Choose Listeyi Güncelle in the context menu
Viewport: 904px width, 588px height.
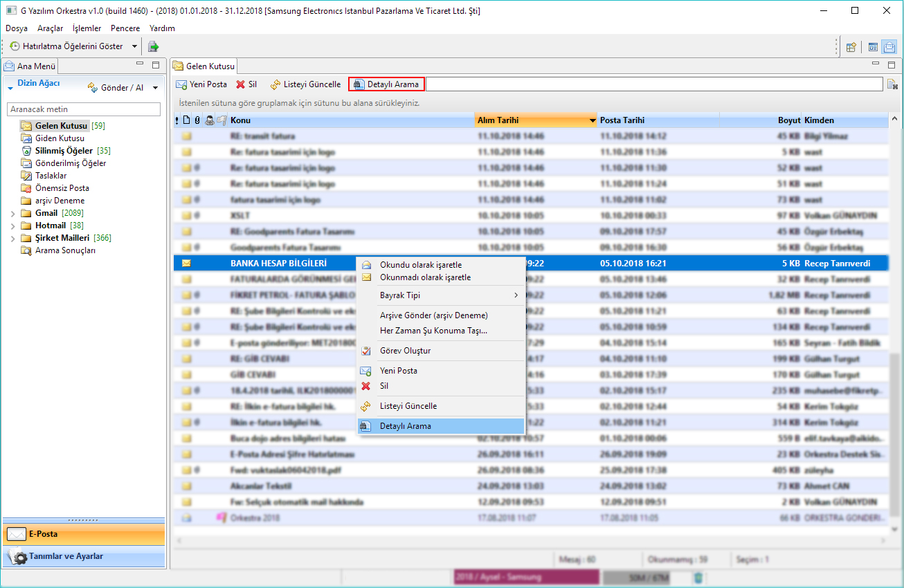point(441,406)
